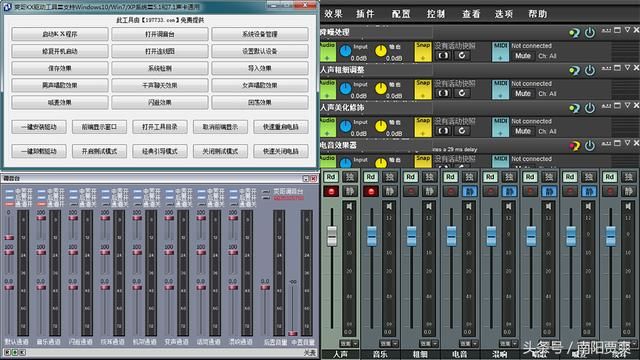
Task: Collapse 降噪处理 rack with triangle icon
Action: pyautogui.click(x=627, y=30)
